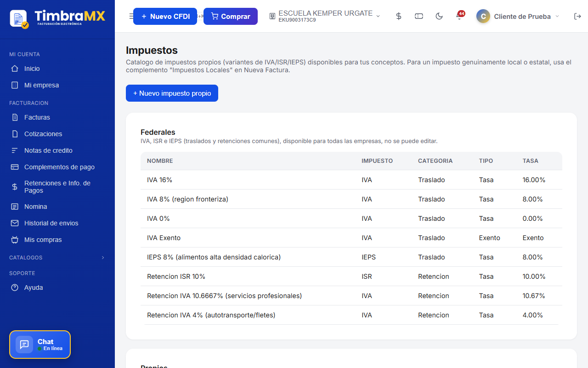This screenshot has height=368, width=588.
Task: Click the 10.67% tasa value
Action: (534, 296)
